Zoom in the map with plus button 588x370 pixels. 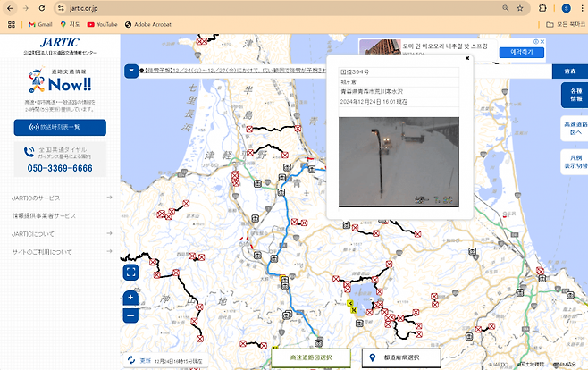click(130, 298)
